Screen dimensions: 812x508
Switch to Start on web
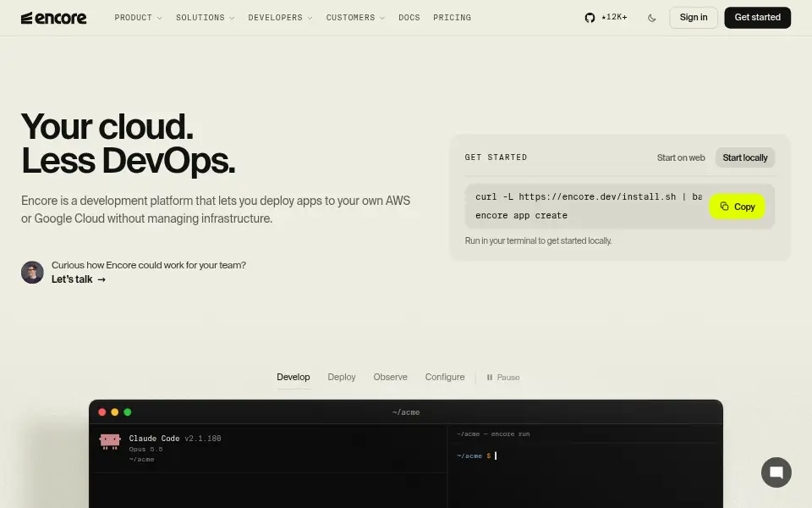pyautogui.click(x=681, y=157)
